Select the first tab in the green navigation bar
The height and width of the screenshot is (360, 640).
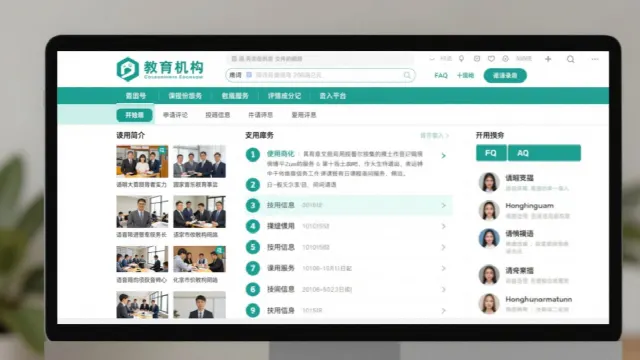point(136,96)
